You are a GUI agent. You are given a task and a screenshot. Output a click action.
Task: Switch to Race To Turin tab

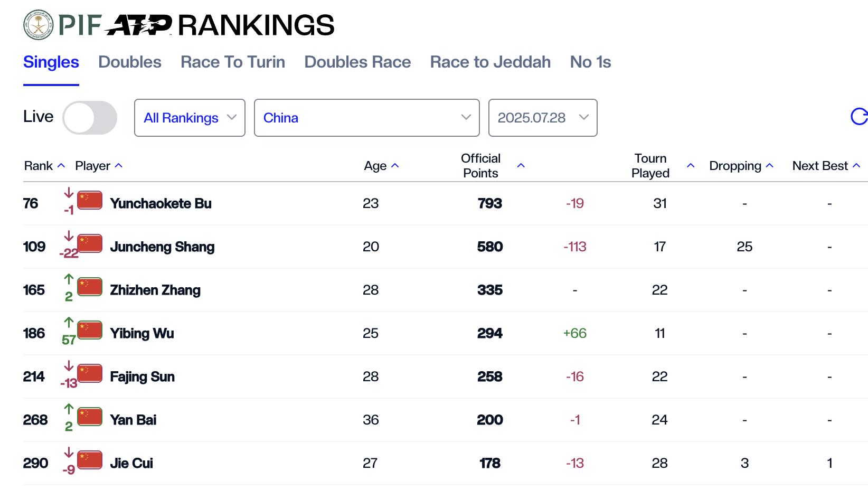pyautogui.click(x=233, y=62)
